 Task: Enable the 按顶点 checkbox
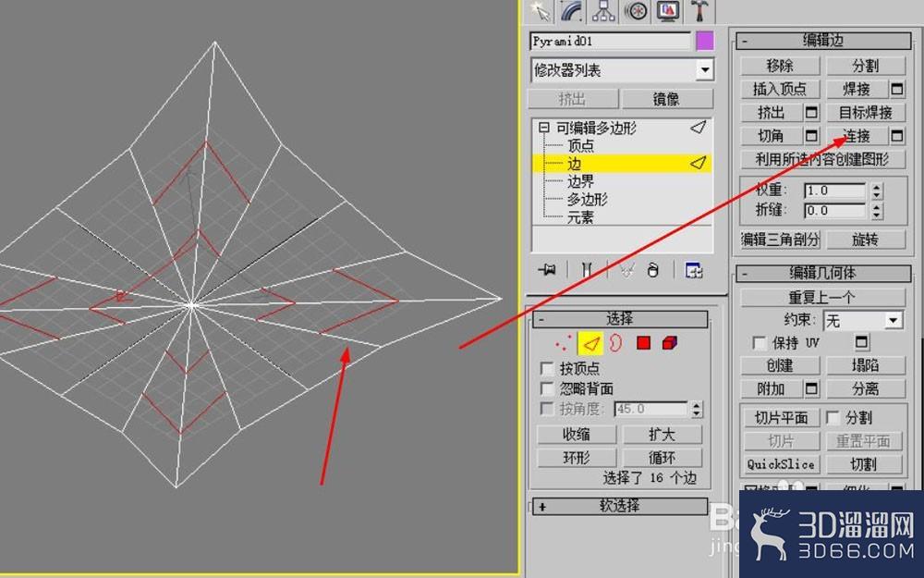(x=547, y=369)
